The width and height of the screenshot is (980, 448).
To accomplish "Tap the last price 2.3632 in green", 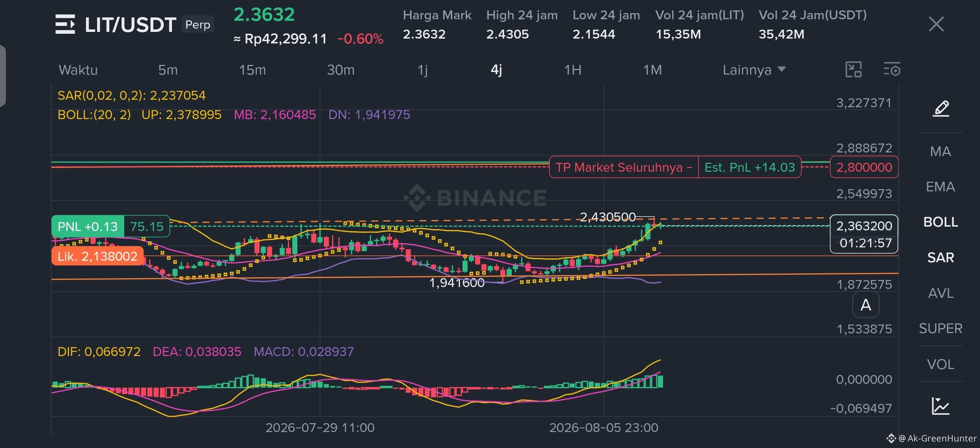I will pos(264,14).
